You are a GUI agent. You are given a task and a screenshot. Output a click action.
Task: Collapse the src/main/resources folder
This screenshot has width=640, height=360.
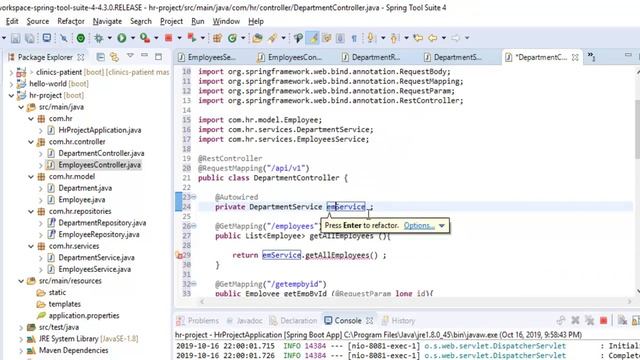click(21, 281)
